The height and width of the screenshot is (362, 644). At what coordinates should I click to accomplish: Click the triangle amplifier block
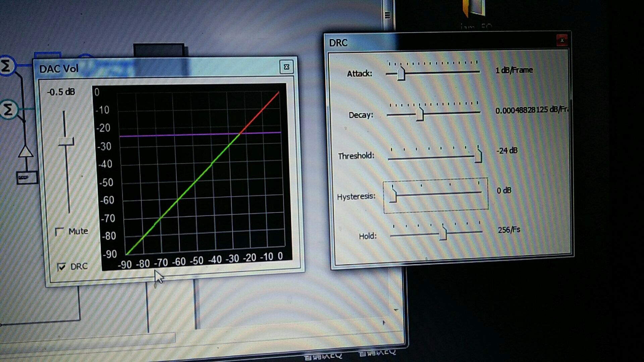tap(25, 152)
